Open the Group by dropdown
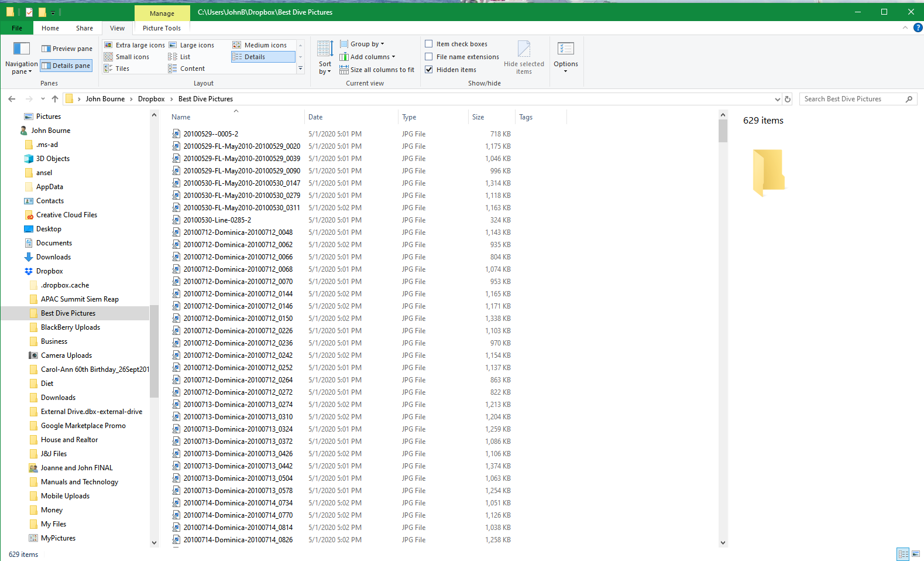This screenshot has width=924, height=561. [362, 44]
